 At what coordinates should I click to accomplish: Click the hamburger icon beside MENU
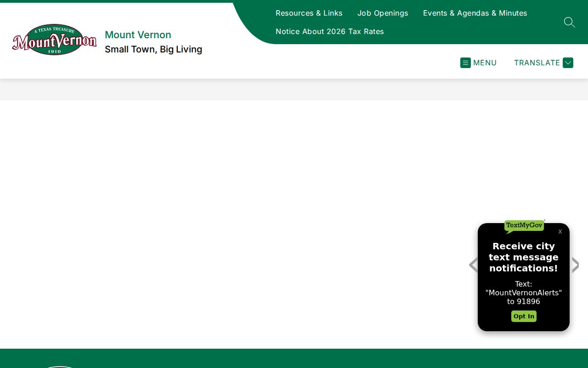tap(465, 63)
